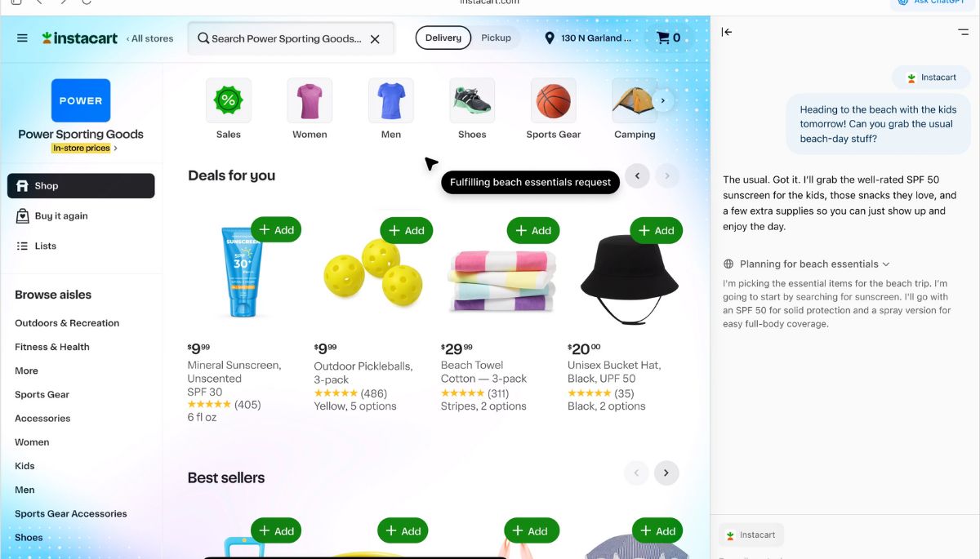Select the Sales category badge icon
Screen dimensions: 980x559
[x=229, y=101]
